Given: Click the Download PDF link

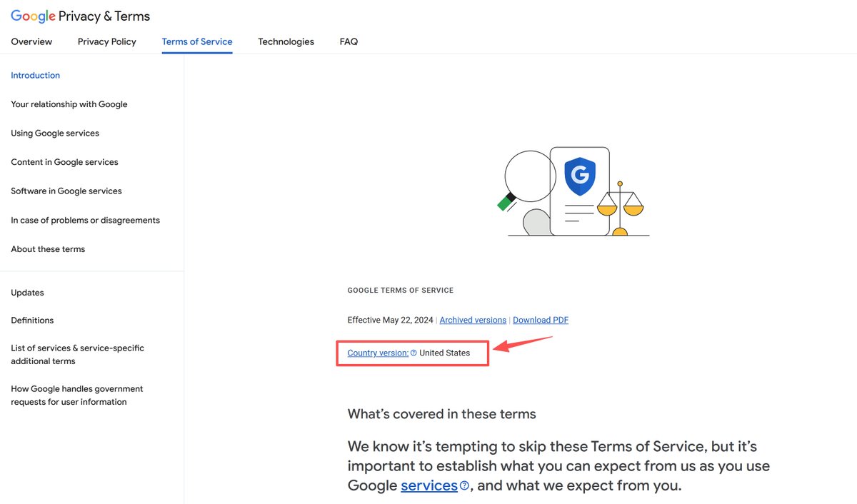Looking at the screenshot, I should (541, 321).
